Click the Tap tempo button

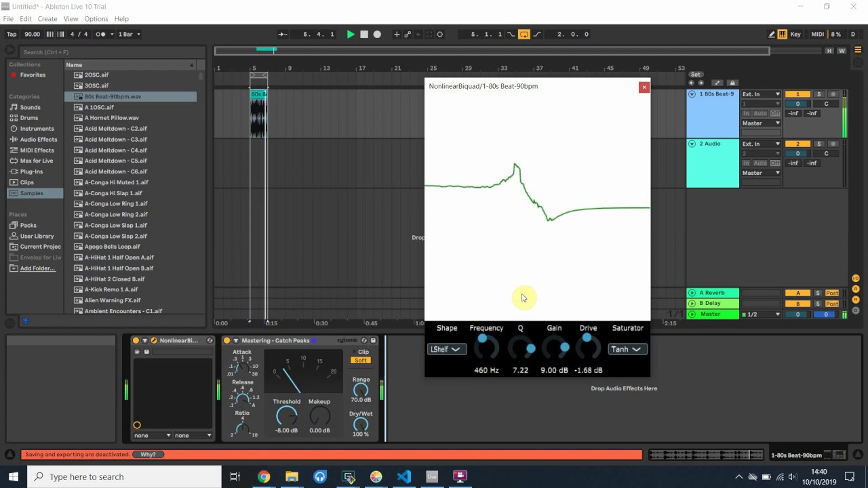coord(12,34)
